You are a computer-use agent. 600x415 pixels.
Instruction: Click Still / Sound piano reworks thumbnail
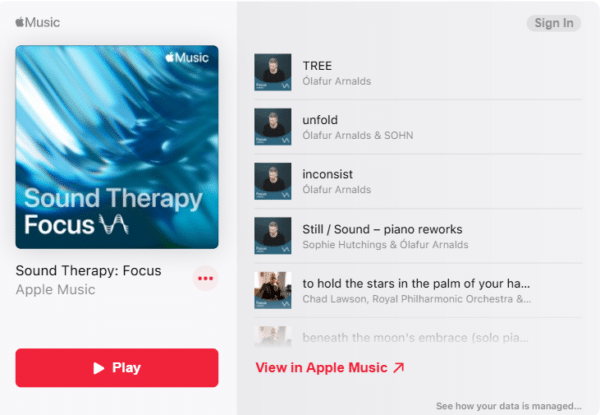tap(273, 236)
